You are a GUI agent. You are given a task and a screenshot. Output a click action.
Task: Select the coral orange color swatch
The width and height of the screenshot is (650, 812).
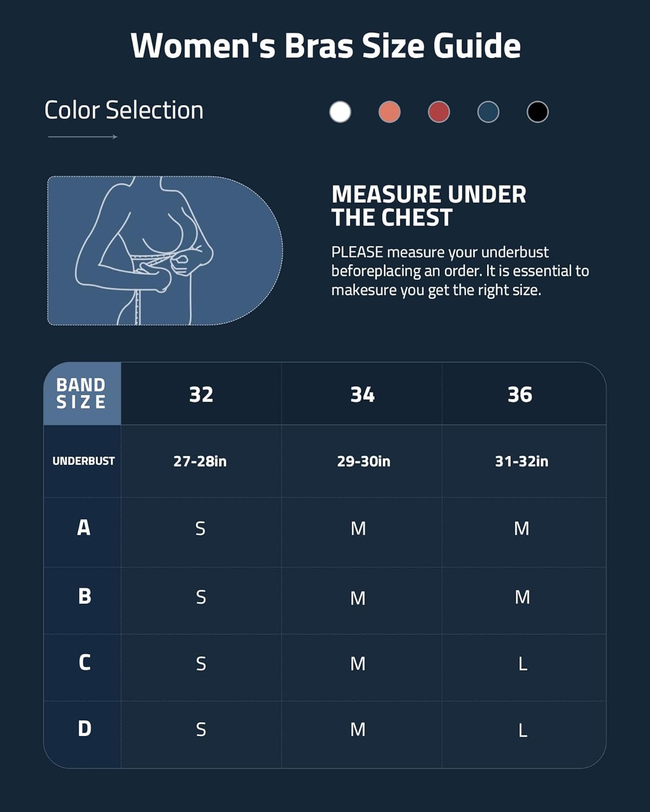[x=389, y=112]
